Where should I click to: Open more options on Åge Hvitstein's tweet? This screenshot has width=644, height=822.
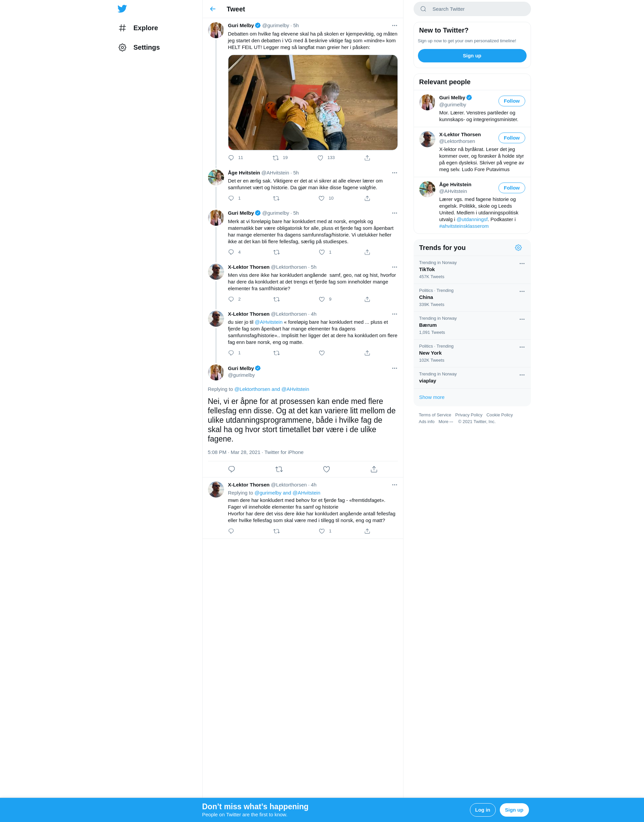coord(394,173)
